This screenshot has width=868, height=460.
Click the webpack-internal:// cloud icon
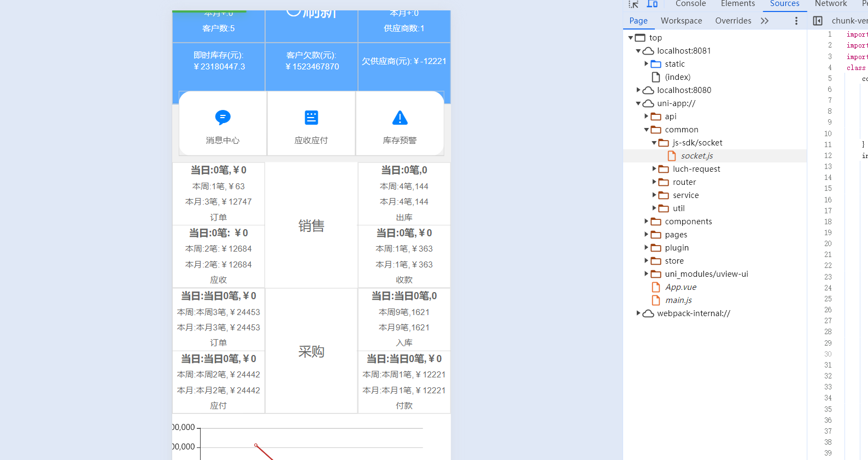point(648,313)
